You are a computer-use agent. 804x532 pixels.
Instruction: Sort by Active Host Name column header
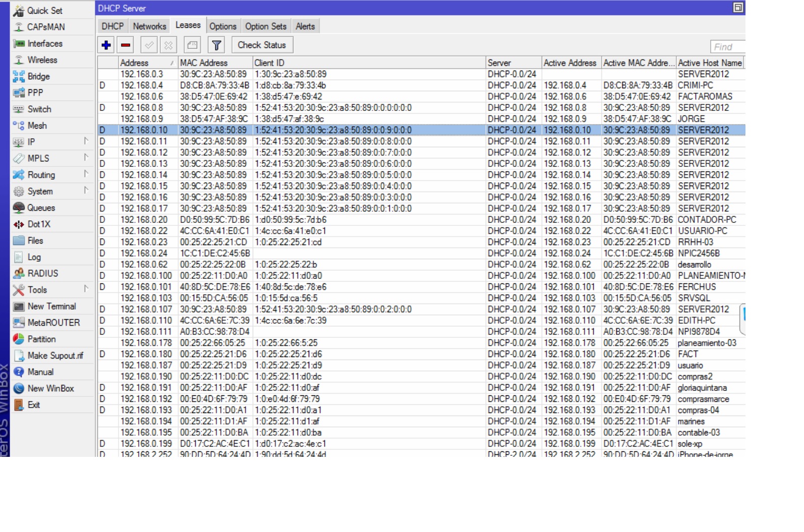pos(710,63)
